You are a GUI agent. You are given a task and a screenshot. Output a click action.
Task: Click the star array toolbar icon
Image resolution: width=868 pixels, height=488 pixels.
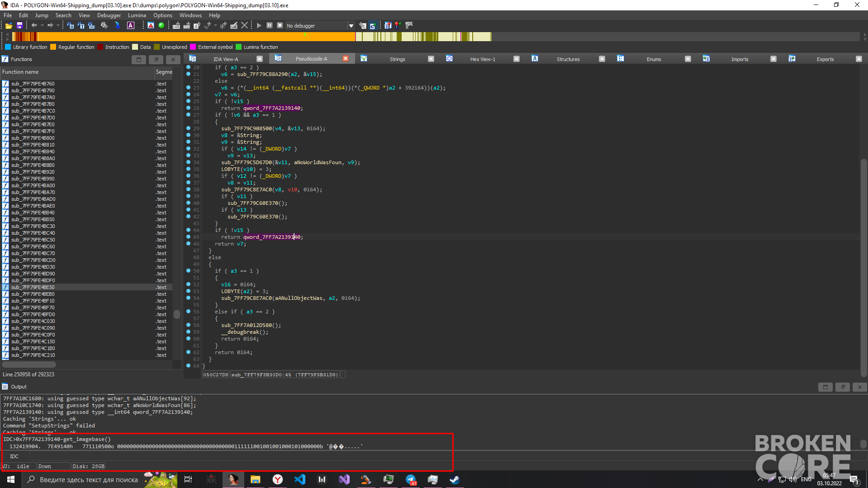(x=223, y=26)
